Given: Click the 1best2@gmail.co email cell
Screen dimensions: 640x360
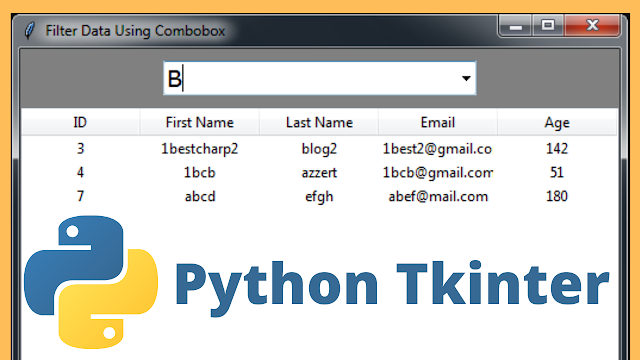Looking at the screenshot, I should click(437, 149).
